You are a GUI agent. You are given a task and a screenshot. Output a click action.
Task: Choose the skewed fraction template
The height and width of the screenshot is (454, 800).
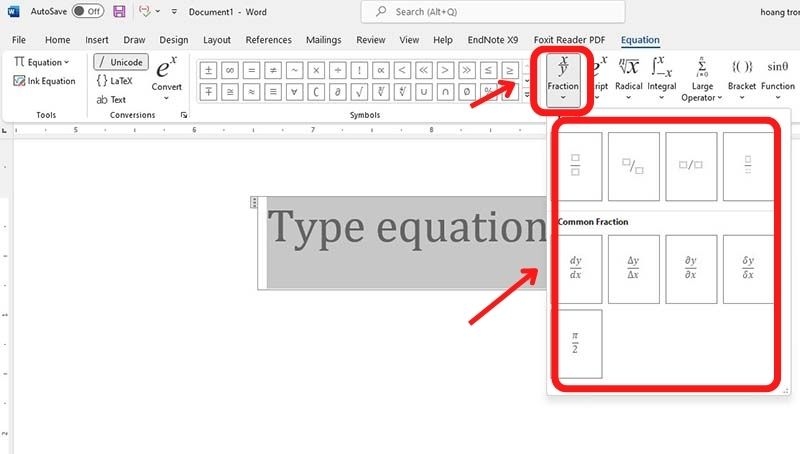634,166
